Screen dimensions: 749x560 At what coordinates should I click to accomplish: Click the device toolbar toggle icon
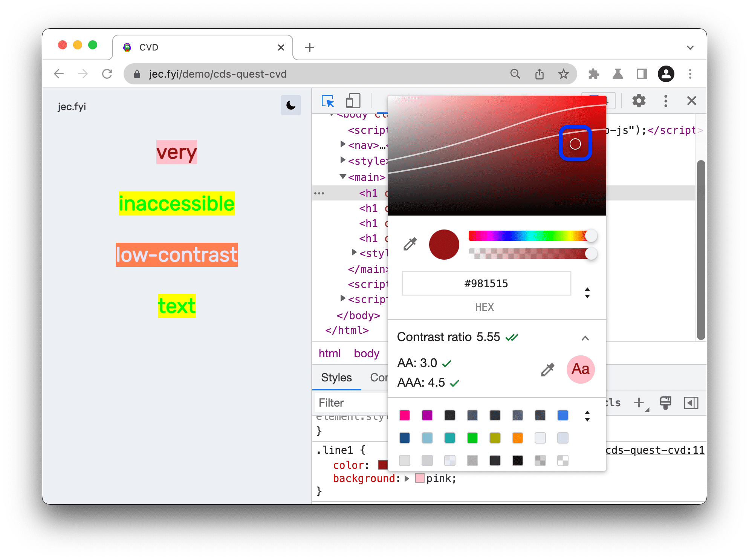353,100
